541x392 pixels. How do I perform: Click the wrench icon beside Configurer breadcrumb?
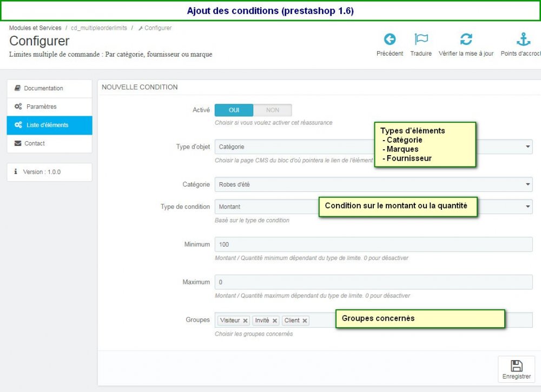point(141,28)
